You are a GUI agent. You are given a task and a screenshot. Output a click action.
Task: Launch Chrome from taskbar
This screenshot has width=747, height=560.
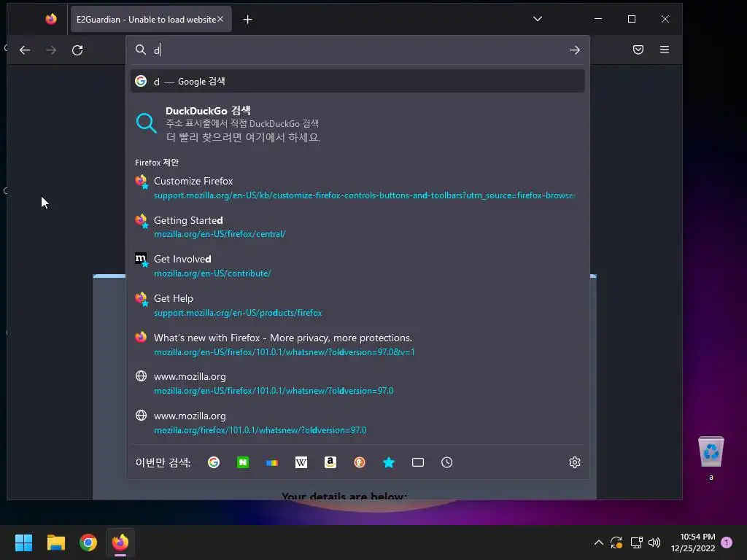pos(88,542)
